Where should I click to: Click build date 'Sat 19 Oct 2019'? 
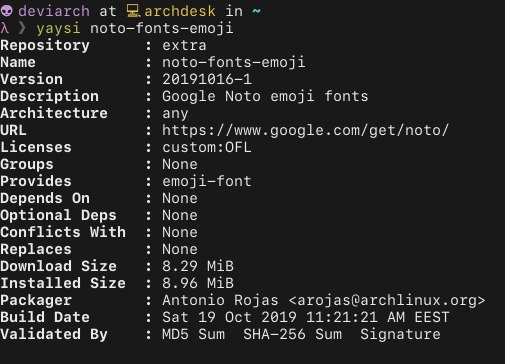coord(229,317)
